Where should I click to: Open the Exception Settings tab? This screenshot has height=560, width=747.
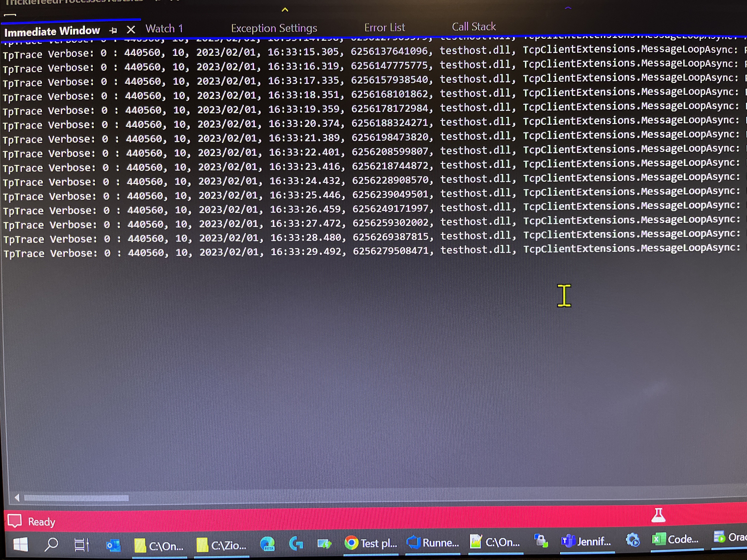[274, 28]
